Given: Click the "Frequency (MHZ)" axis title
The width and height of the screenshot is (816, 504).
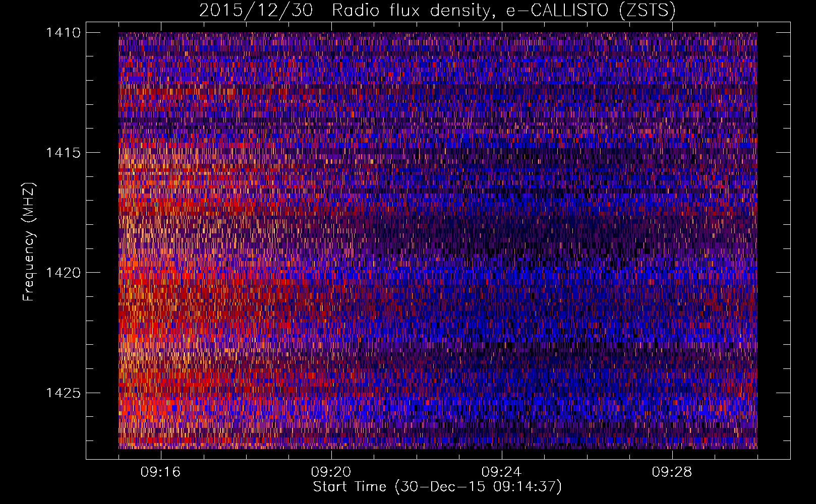Looking at the screenshot, I should click(x=29, y=242).
